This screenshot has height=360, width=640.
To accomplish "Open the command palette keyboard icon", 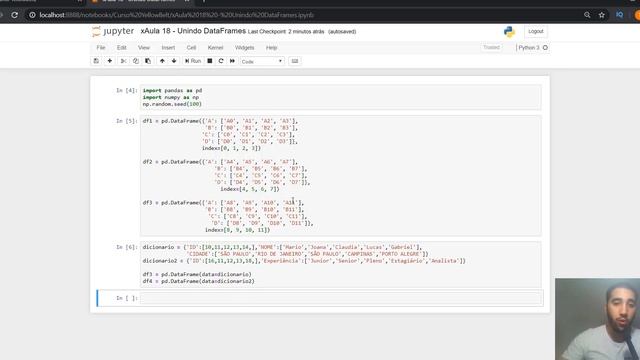I will [295, 61].
